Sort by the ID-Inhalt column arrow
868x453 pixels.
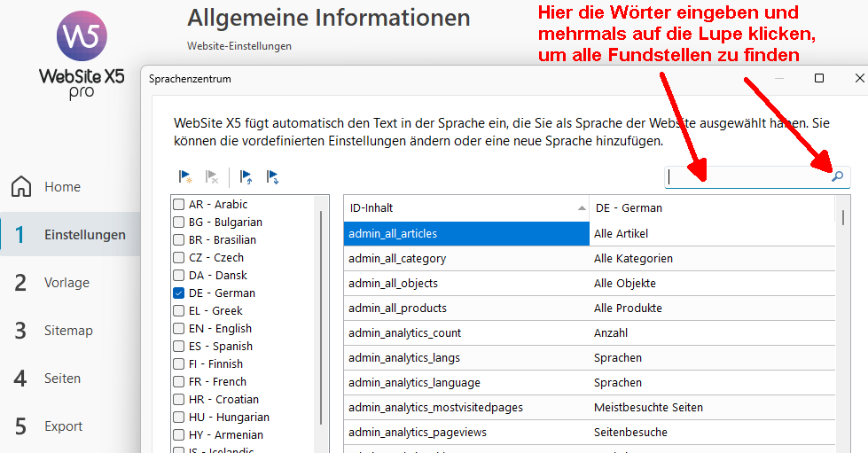click(x=582, y=208)
